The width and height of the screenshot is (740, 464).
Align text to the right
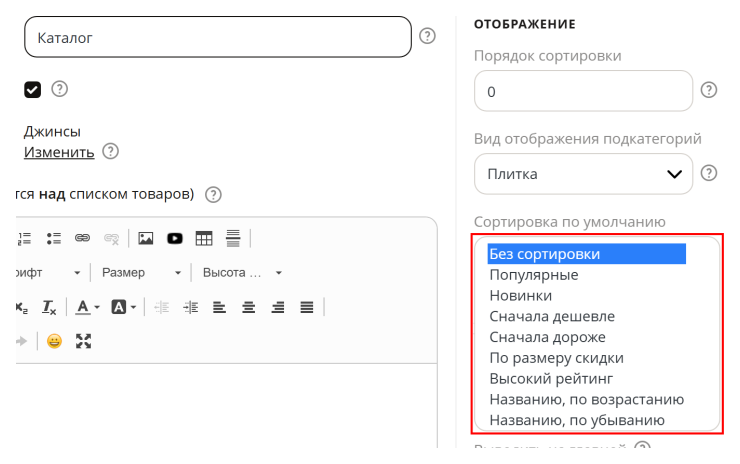pos(278,308)
